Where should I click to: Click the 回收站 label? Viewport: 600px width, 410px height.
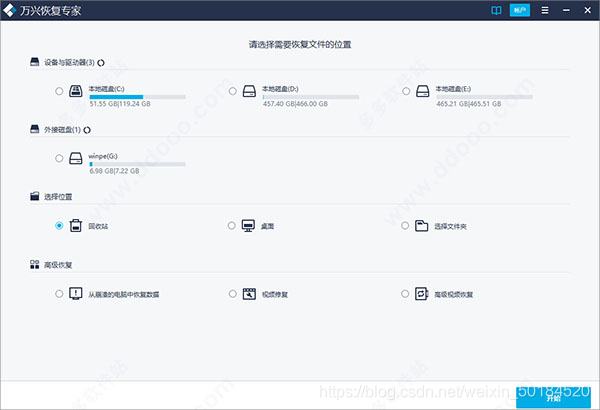click(x=98, y=226)
